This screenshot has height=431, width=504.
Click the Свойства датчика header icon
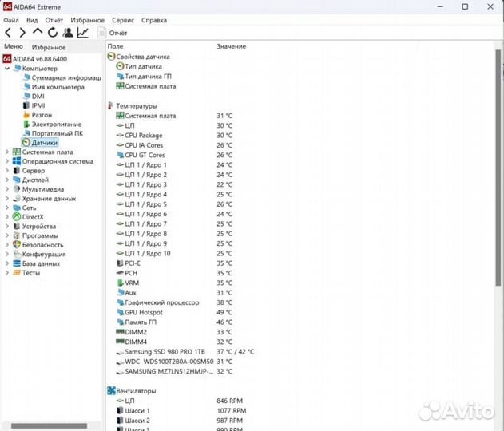pyautogui.click(x=111, y=57)
